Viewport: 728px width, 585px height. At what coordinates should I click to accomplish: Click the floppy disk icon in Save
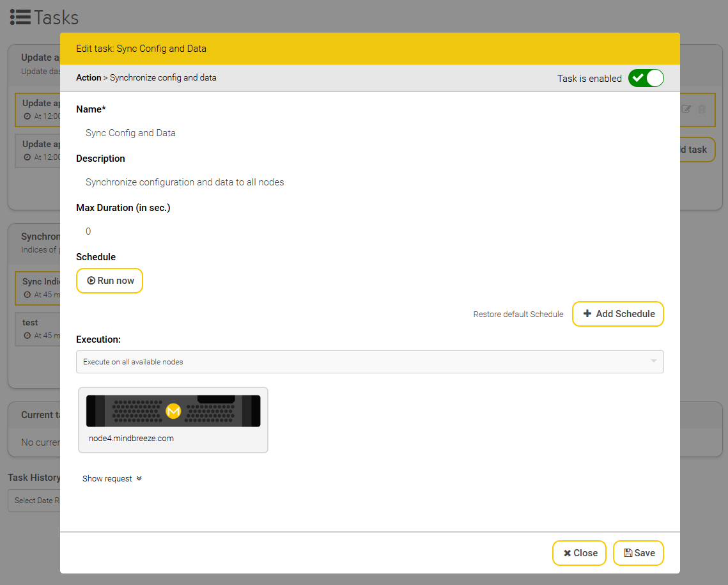(628, 553)
